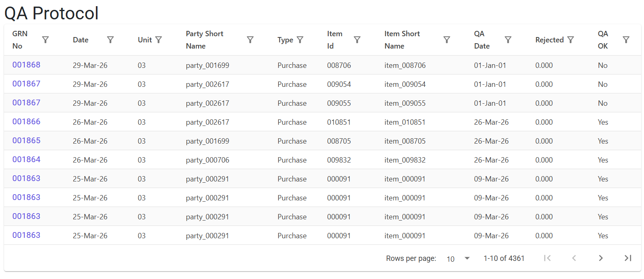Image resolution: width=644 pixels, height=279 pixels.
Task: Open the Type column filter
Action: [300, 40]
